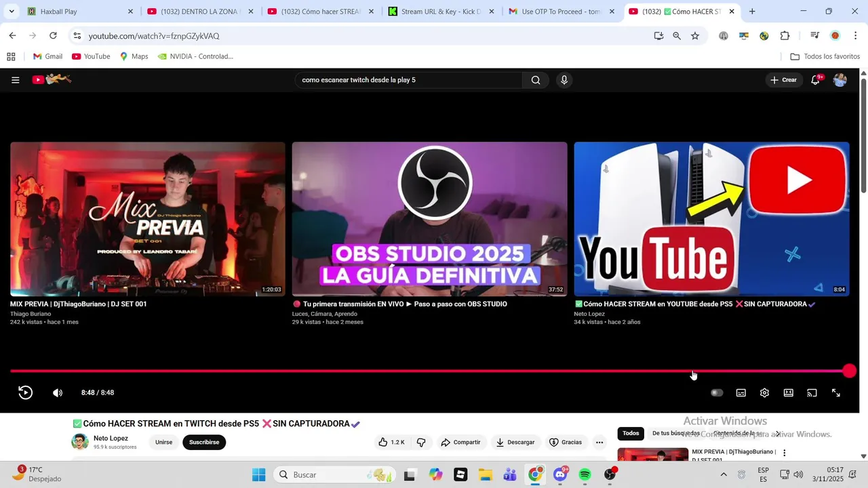Open the notifications bell
The height and width of the screenshot is (488, 868).
pos(816,80)
